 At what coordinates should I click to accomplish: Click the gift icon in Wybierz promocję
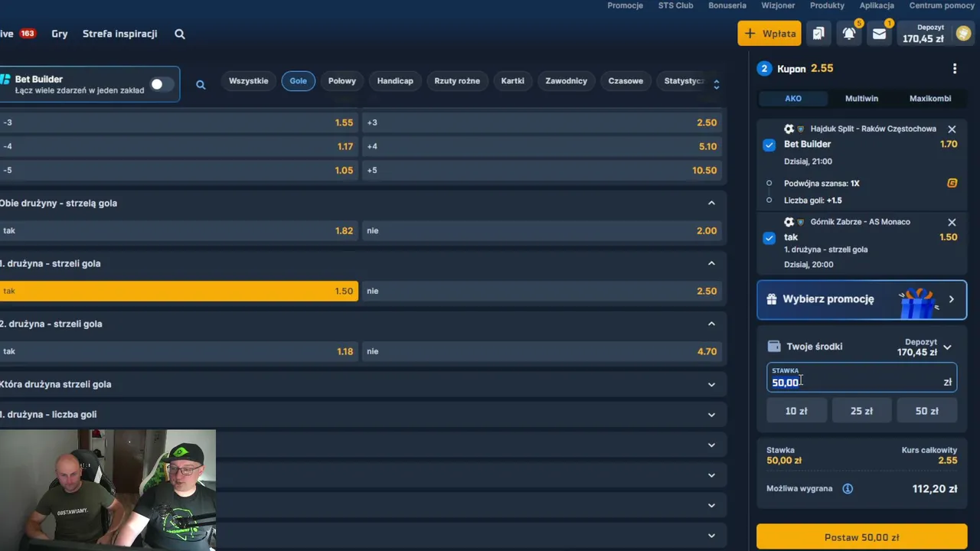tap(771, 299)
